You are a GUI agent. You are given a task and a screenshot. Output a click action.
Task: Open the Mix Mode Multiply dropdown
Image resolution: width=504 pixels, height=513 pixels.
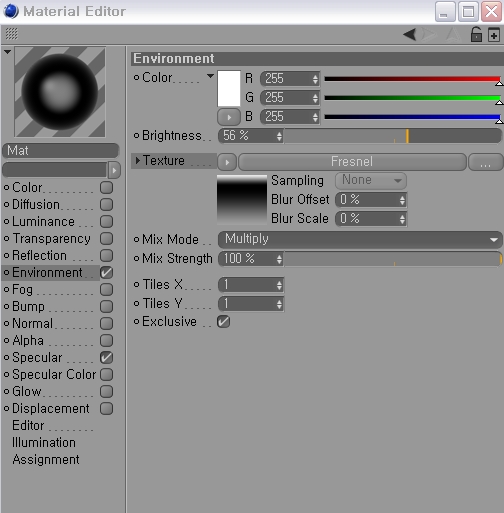(x=360, y=239)
